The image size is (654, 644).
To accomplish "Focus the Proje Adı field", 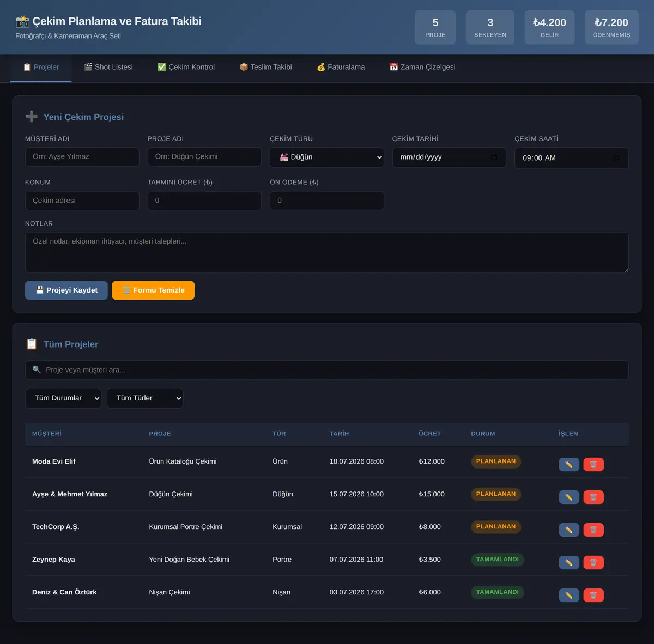I will [x=204, y=157].
